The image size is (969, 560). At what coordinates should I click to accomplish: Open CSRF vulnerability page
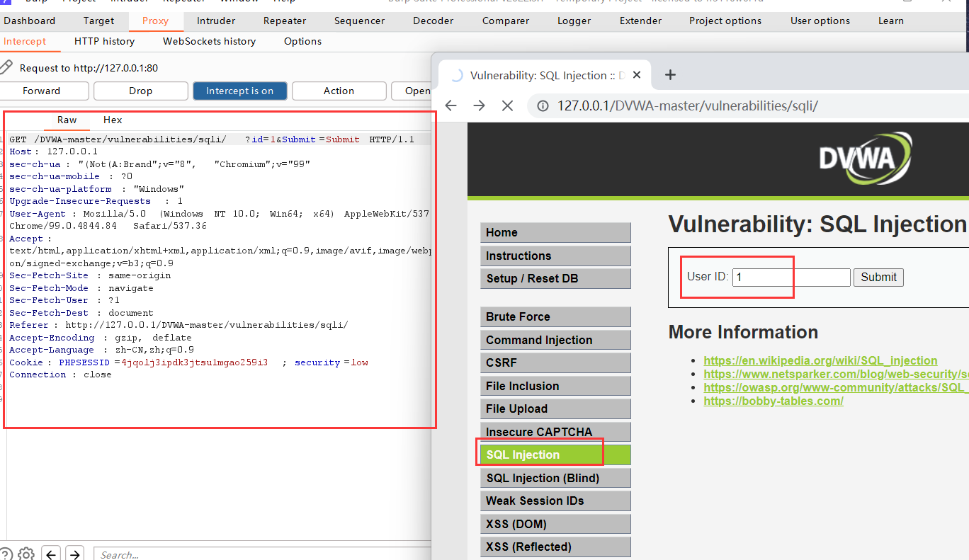click(555, 362)
